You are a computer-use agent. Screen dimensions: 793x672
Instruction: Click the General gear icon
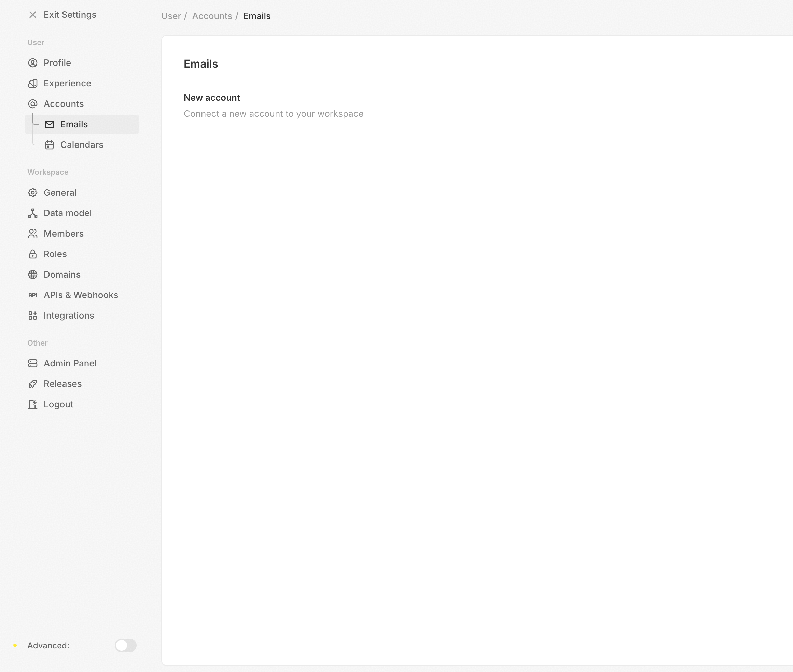click(x=33, y=193)
